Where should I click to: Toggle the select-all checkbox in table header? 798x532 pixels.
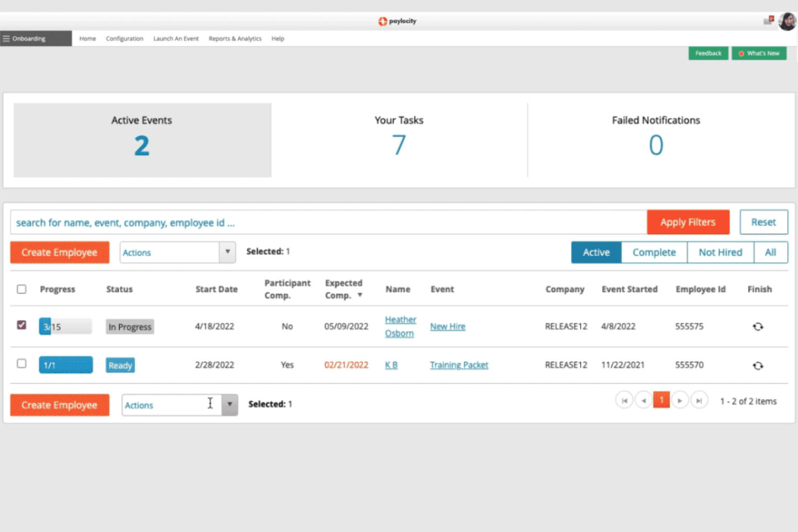pos(22,289)
